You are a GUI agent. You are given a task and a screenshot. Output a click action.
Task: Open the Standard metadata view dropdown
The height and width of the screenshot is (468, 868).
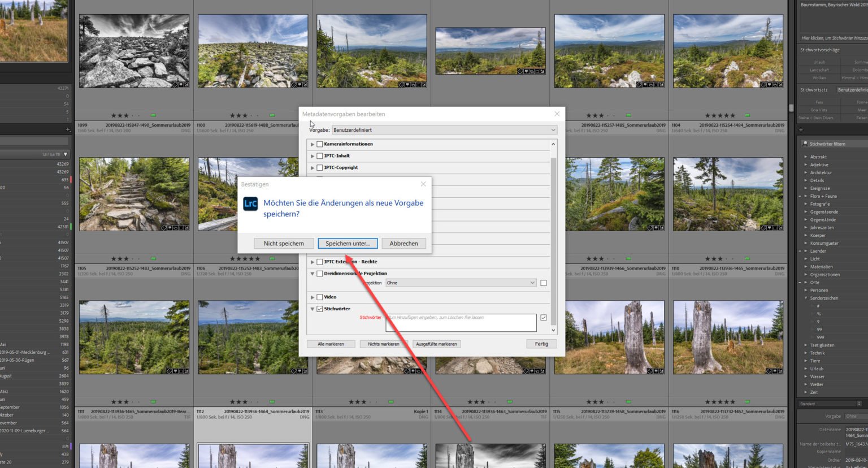pos(831,404)
